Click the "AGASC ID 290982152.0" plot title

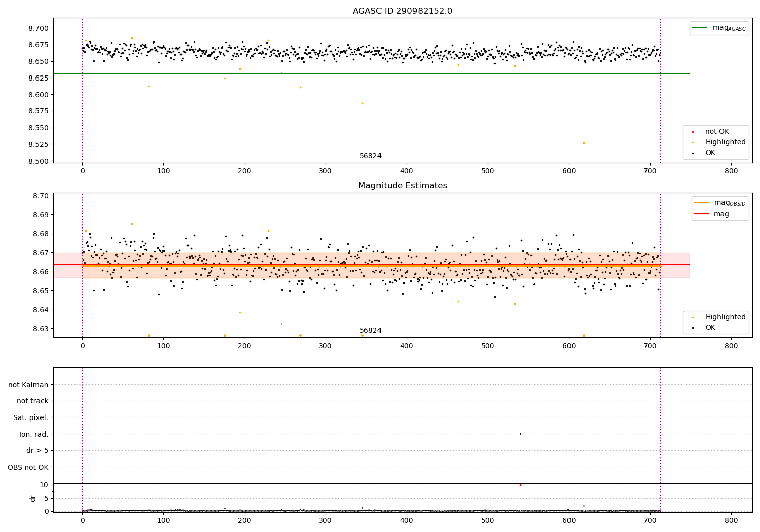pos(402,11)
